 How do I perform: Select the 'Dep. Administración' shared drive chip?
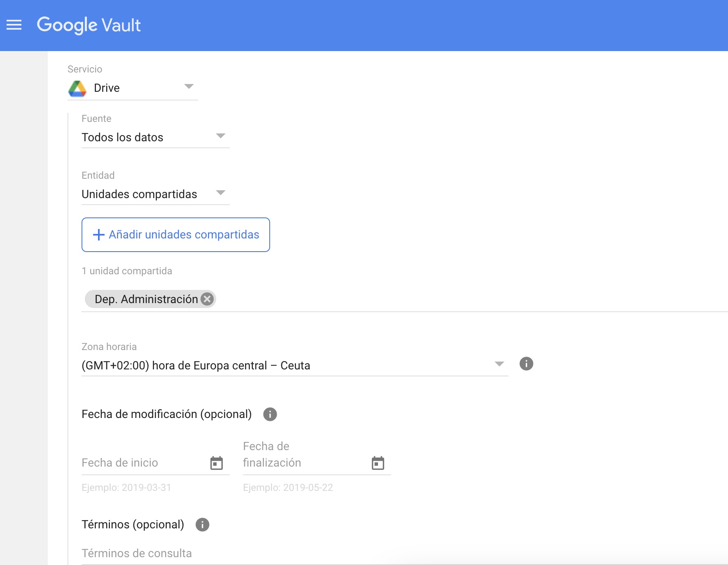coord(146,299)
